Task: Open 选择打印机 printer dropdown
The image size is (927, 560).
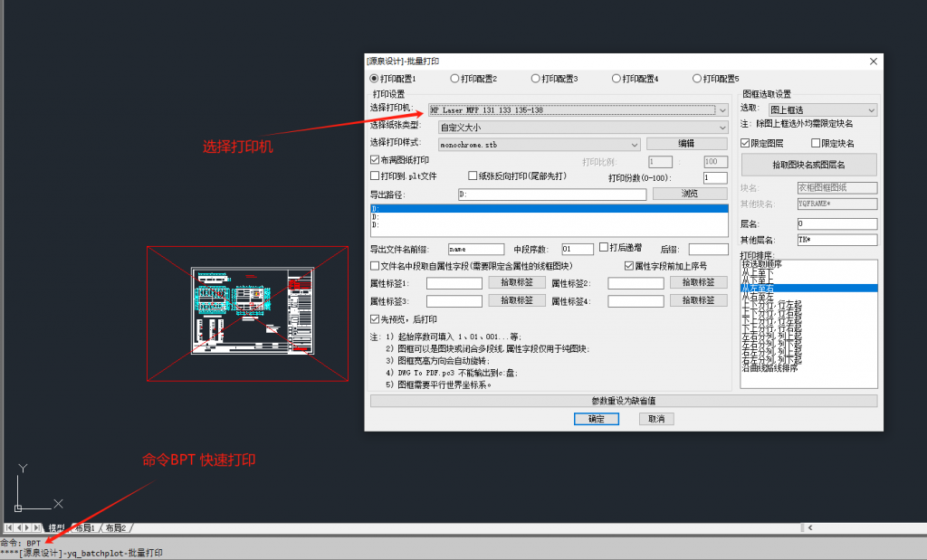Action: 722,110
